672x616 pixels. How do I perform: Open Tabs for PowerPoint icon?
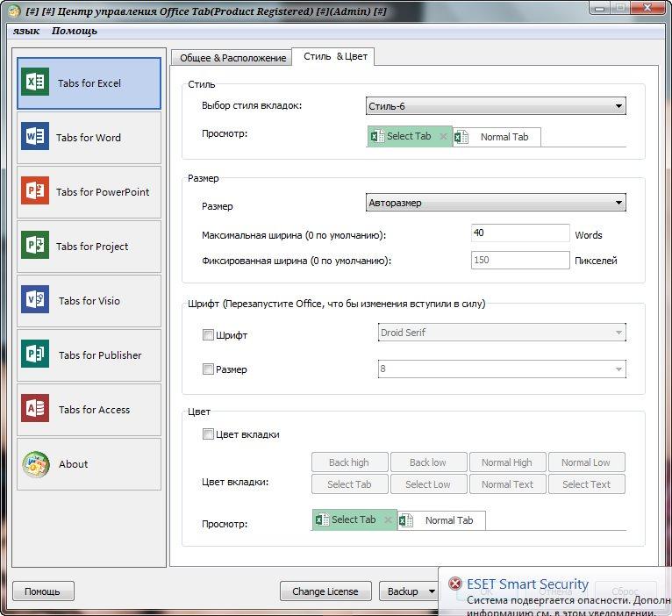(x=35, y=190)
